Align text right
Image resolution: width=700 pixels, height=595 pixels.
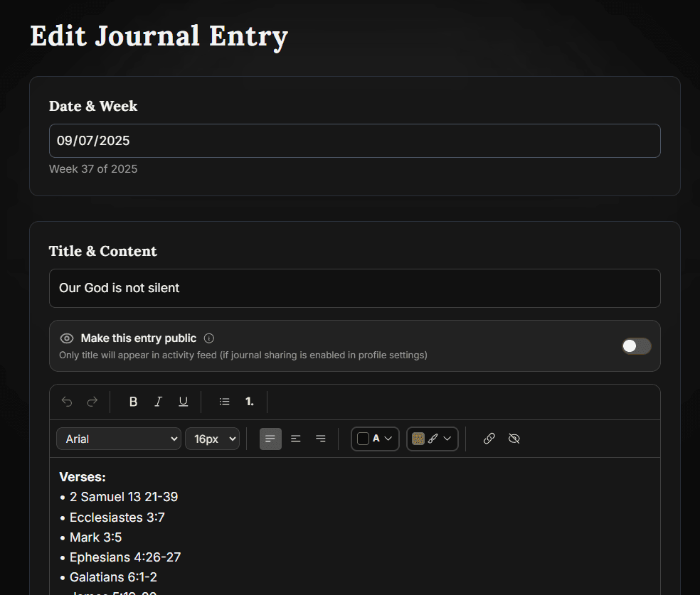pos(321,439)
